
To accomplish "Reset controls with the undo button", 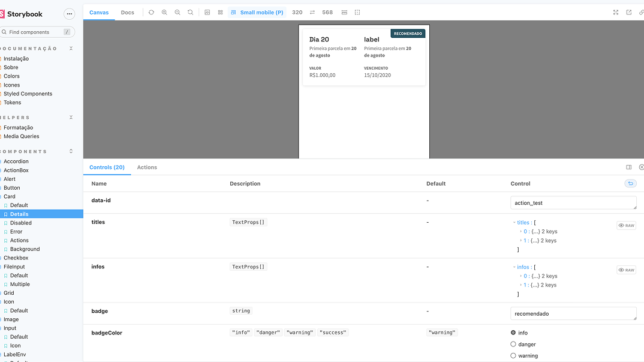I will (630, 184).
